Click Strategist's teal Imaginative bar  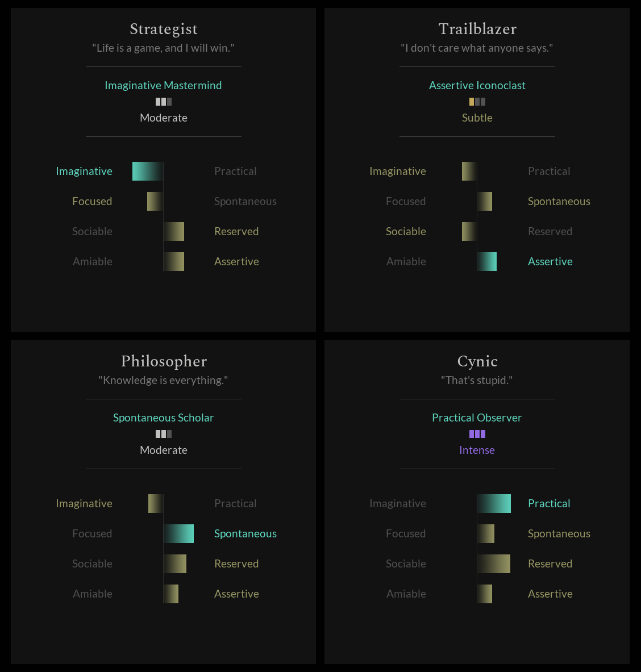(x=148, y=172)
